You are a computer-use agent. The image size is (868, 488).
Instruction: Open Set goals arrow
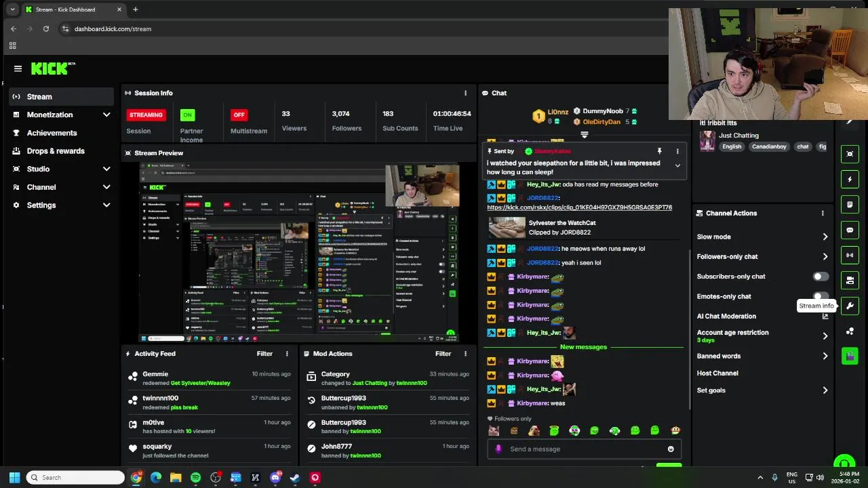click(825, 390)
